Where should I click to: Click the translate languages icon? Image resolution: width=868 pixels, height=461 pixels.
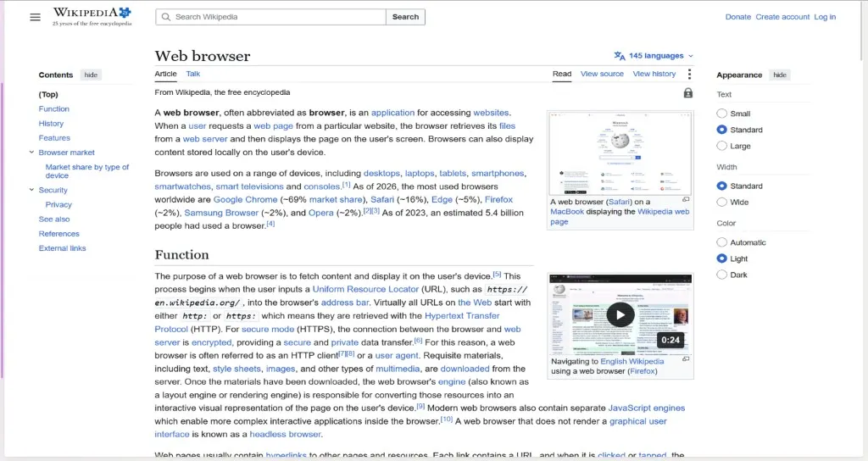tap(620, 56)
